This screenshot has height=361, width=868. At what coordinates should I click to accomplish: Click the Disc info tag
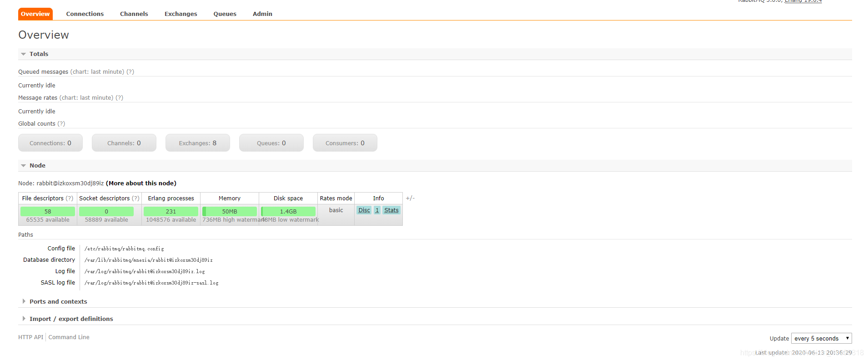pyautogui.click(x=364, y=210)
